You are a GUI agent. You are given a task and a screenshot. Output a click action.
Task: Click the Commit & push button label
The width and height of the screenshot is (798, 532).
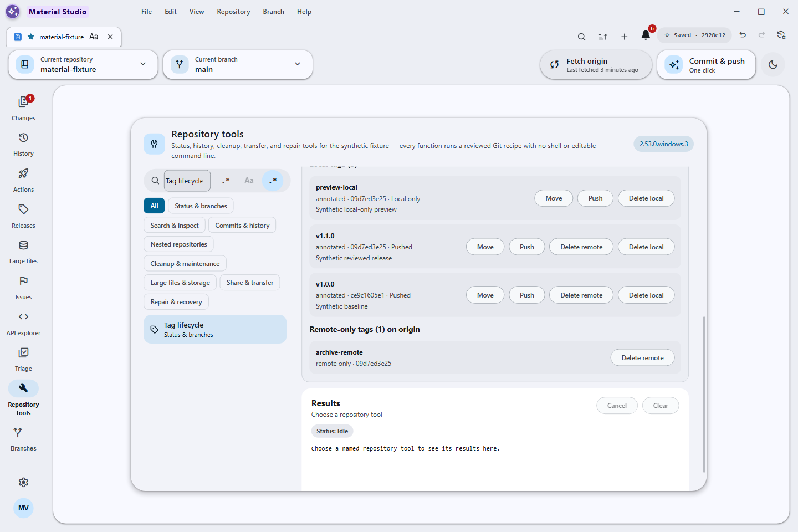(x=717, y=61)
